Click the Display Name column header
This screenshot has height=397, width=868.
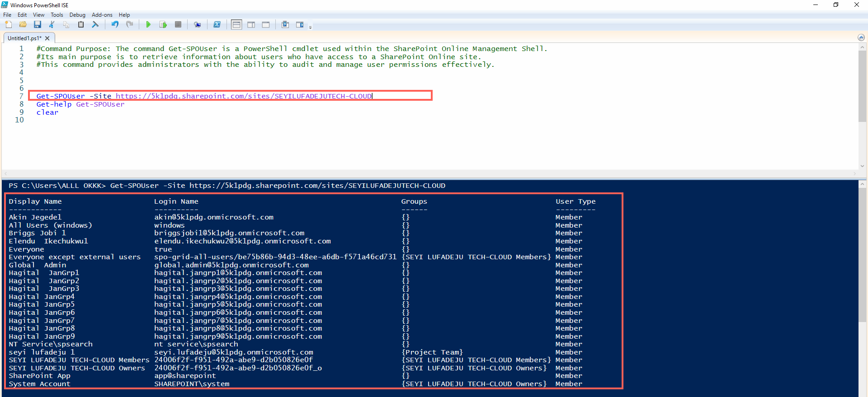pyautogui.click(x=35, y=201)
